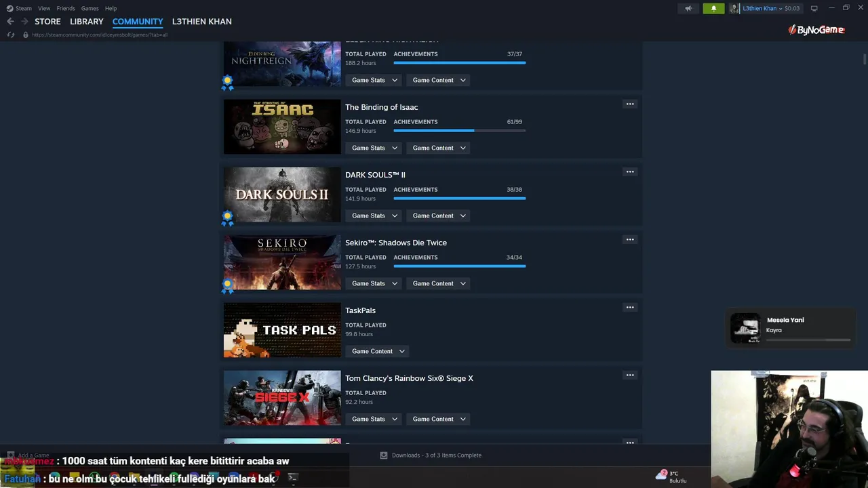Viewport: 868px width, 488px height.
Task: Click the Isaac achievements progress bar
Action: [x=459, y=130]
